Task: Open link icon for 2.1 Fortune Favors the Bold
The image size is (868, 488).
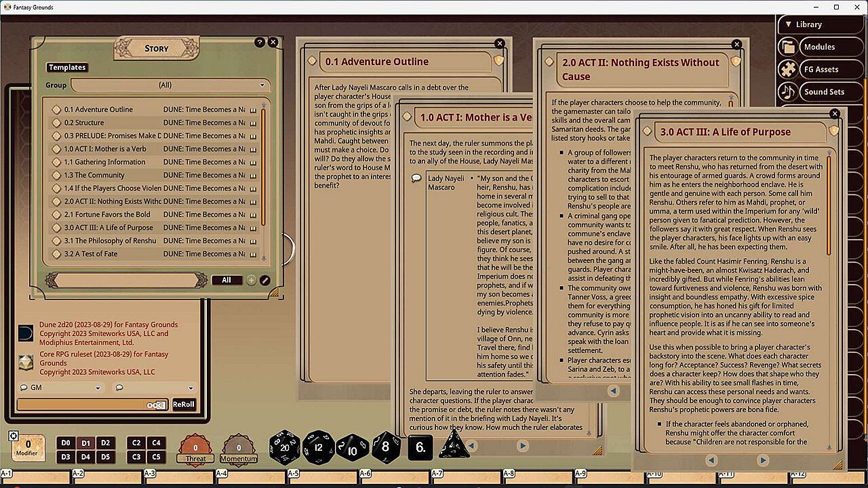Action: 58,215
